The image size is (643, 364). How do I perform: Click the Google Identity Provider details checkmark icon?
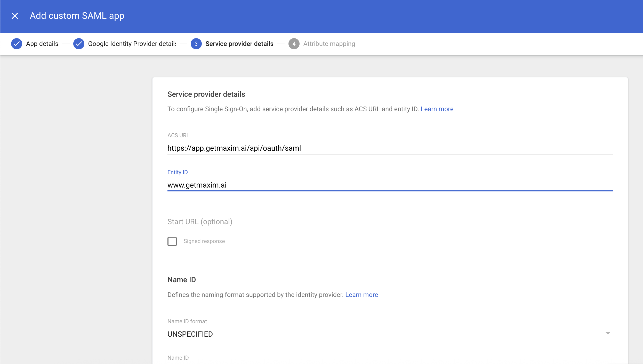point(79,44)
